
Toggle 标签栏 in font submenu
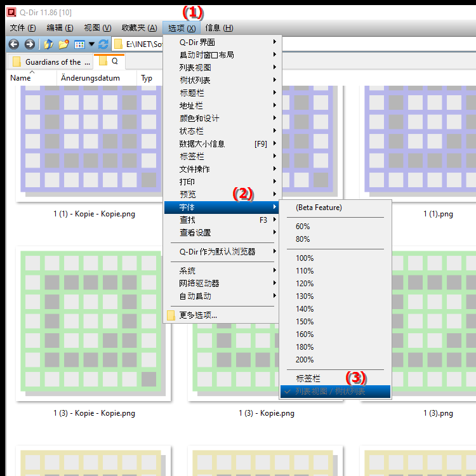[x=336, y=378]
